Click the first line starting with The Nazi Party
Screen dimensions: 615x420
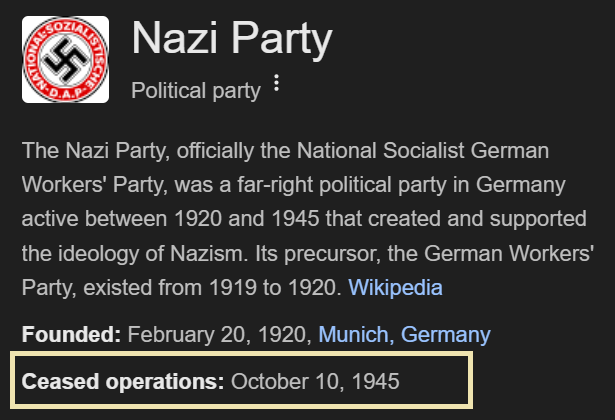point(286,151)
